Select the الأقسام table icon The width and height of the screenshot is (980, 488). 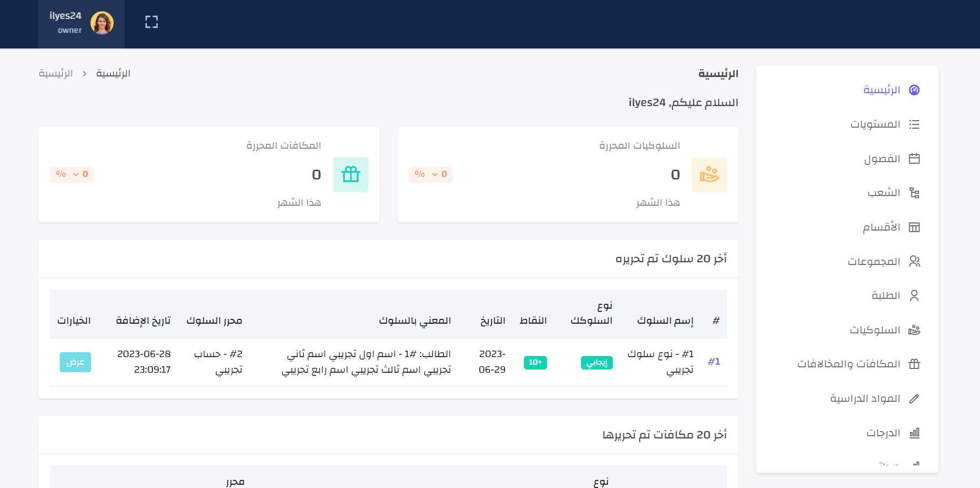coord(914,227)
